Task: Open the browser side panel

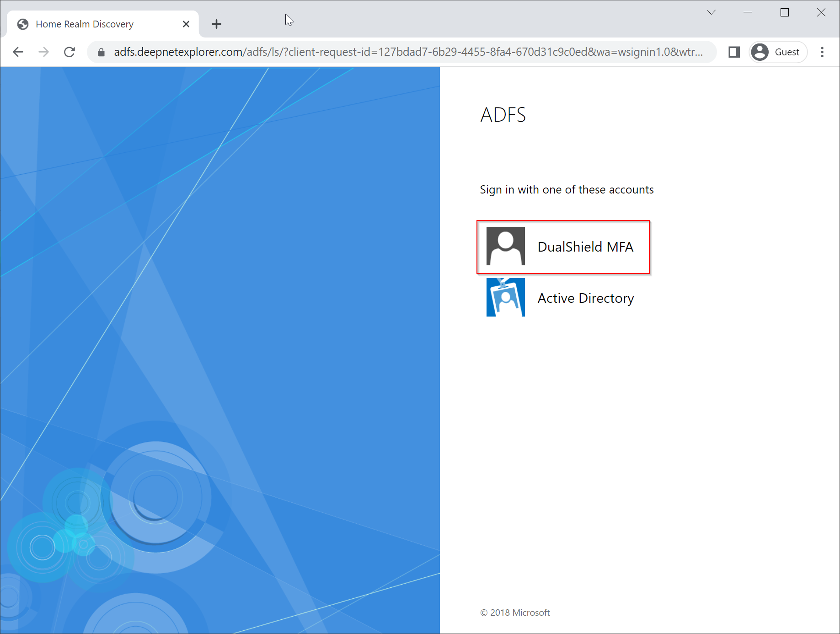Action: 734,52
